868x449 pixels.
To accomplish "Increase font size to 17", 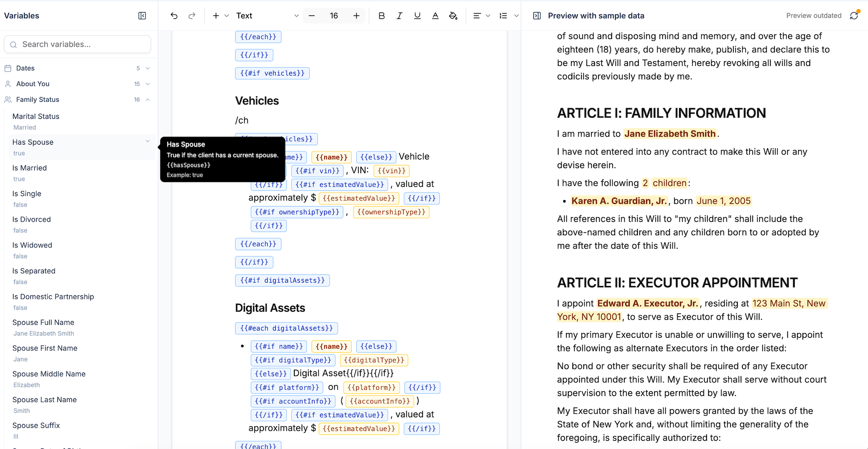I will coord(356,15).
